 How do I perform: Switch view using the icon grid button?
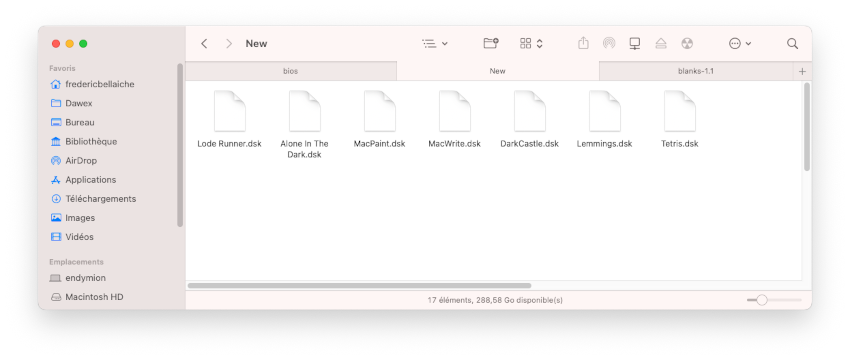tap(525, 44)
